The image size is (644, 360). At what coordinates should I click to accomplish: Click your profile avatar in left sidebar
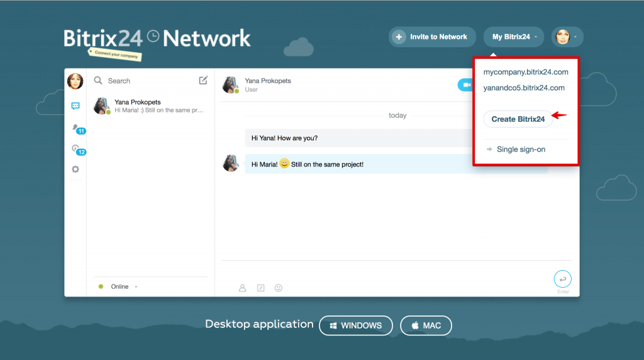pos(75,81)
